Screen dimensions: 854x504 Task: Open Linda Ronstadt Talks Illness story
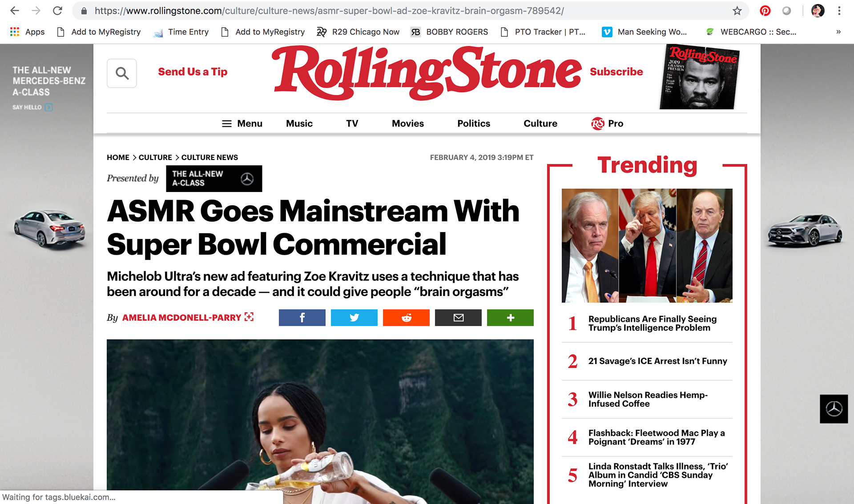658,475
